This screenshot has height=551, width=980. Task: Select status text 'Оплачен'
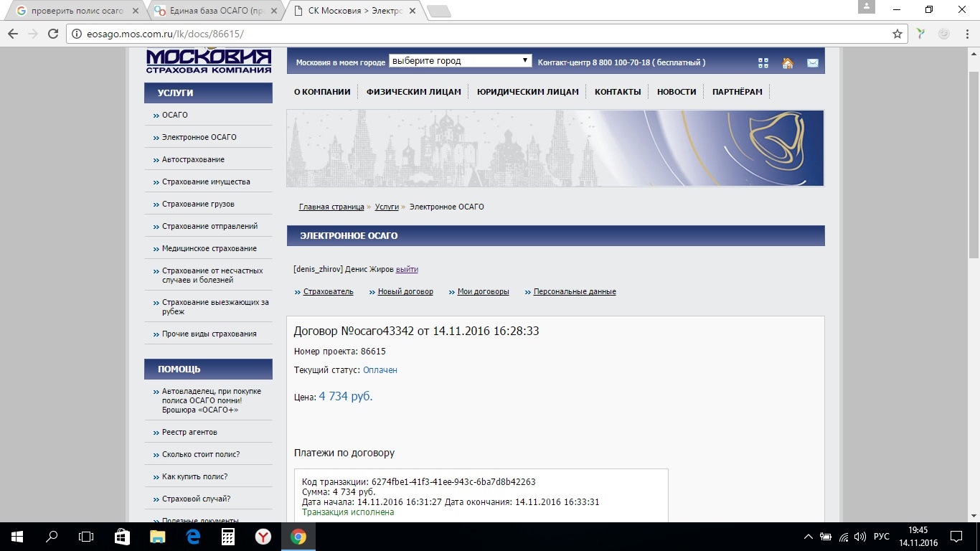point(380,370)
